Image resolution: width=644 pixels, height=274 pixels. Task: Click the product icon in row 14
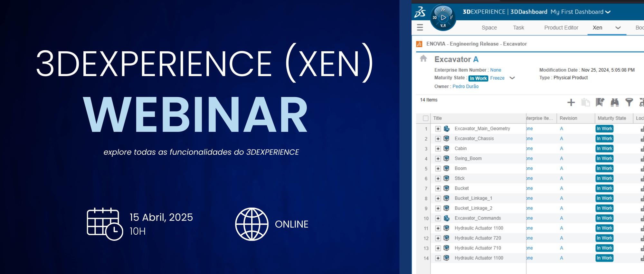point(447,258)
